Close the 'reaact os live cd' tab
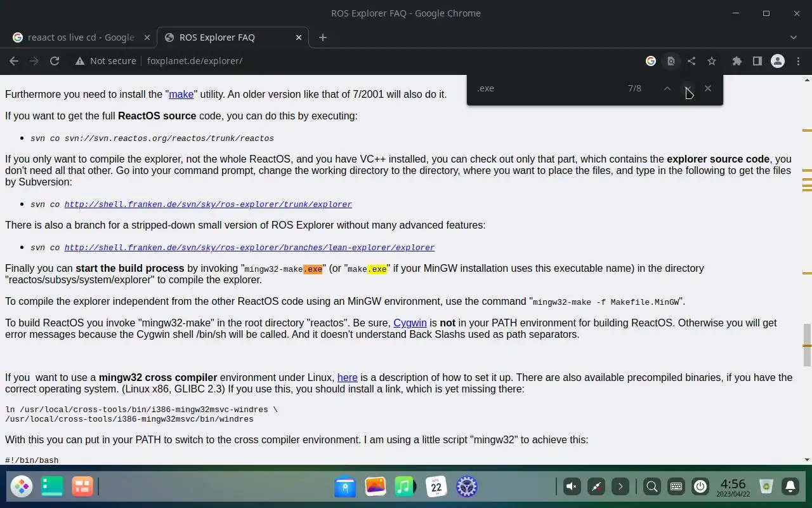This screenshot has height=508, width=812. click(147, 37)
